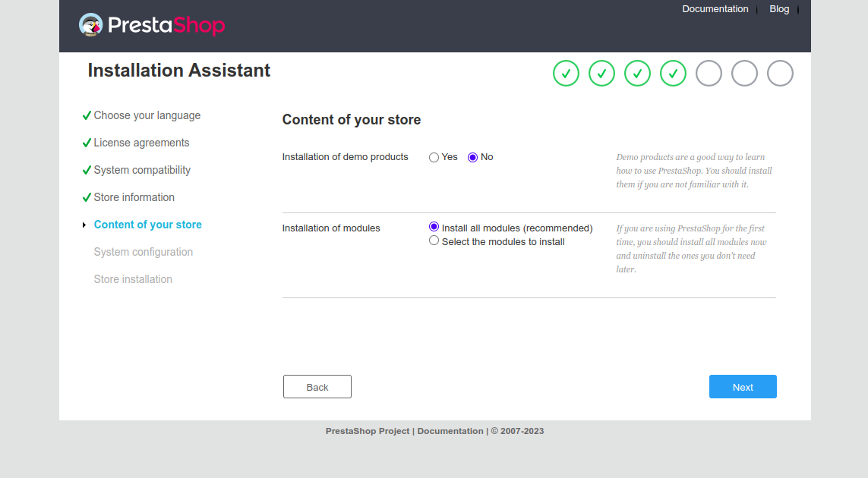
Task: Open the Blog link in header
Action: 779,9
